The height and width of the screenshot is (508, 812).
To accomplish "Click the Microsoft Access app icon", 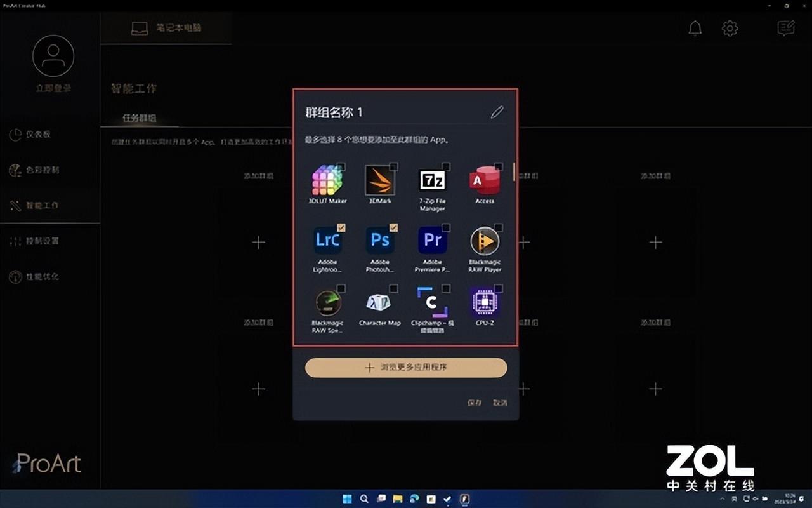I will tap(485, 180).
